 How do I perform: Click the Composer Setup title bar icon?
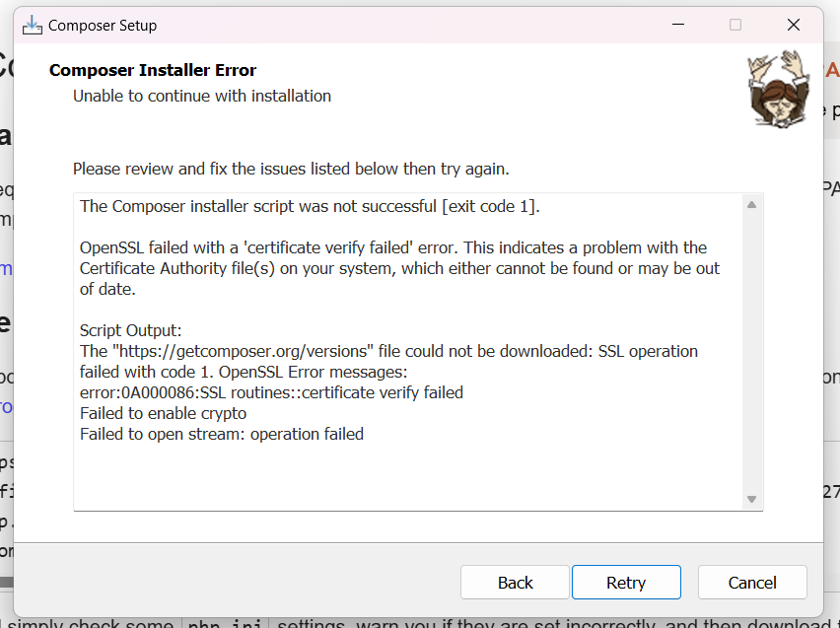33,25
